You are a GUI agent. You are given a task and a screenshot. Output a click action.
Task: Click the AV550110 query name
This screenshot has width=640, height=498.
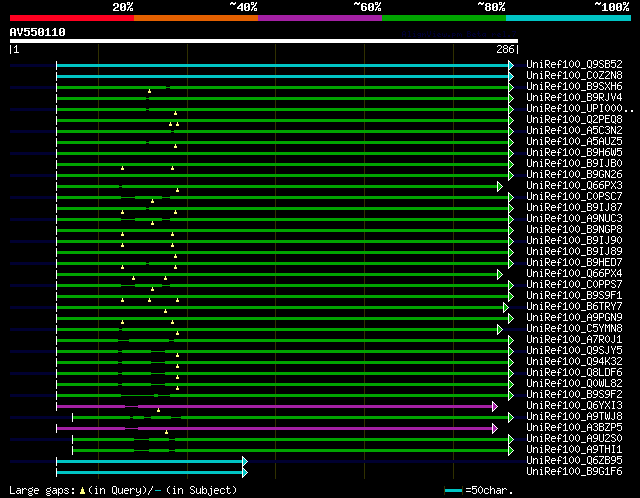coord(37,32)
